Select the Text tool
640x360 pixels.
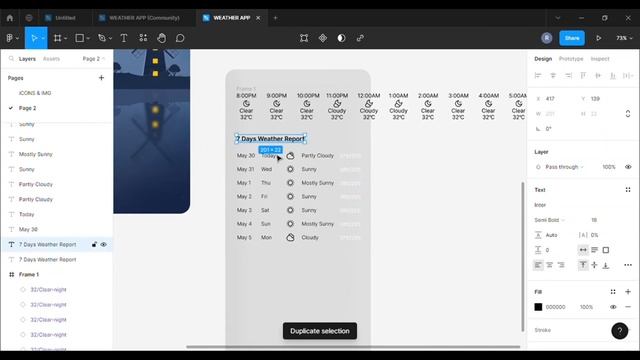124,38
